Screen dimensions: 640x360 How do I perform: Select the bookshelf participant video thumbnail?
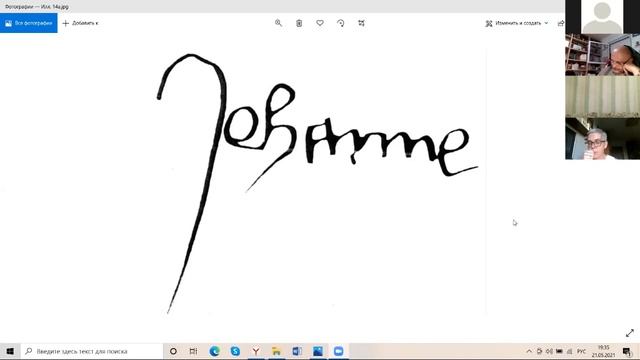pyautogui.click(x=602, y=55)
